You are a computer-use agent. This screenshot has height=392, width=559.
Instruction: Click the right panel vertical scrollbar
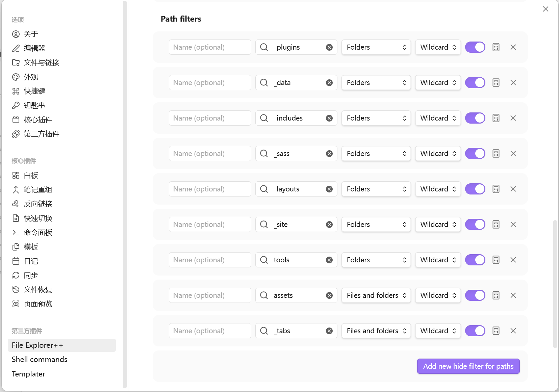[555, 284]
